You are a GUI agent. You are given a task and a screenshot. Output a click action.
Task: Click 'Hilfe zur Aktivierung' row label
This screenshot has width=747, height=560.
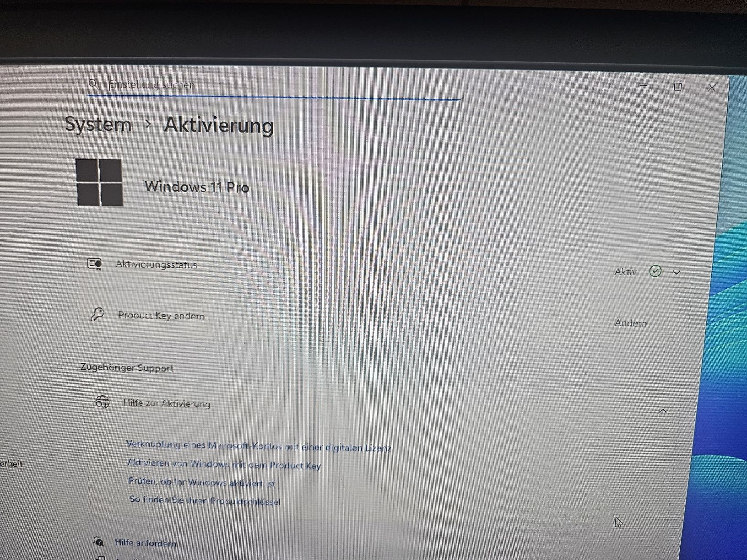pos(167,404)
